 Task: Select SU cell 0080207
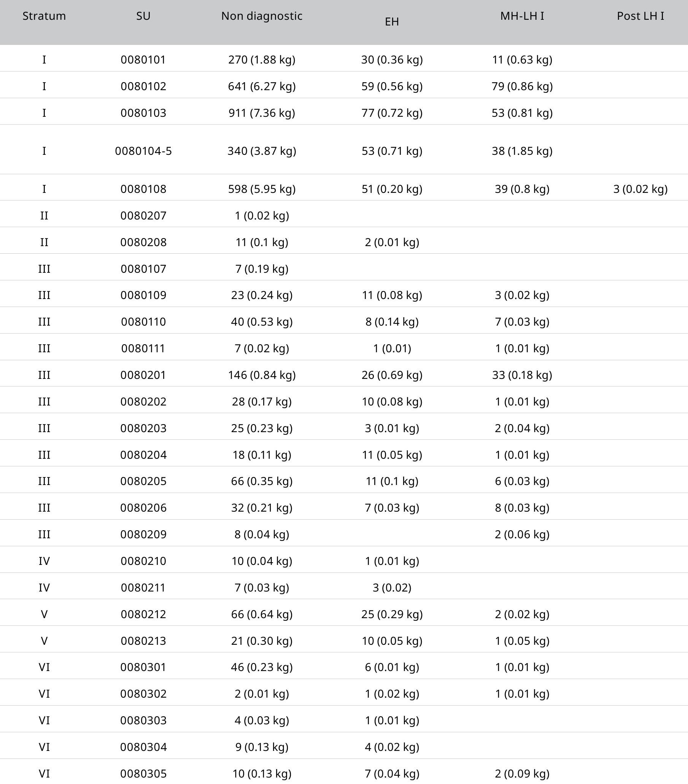tap(143, 216)
